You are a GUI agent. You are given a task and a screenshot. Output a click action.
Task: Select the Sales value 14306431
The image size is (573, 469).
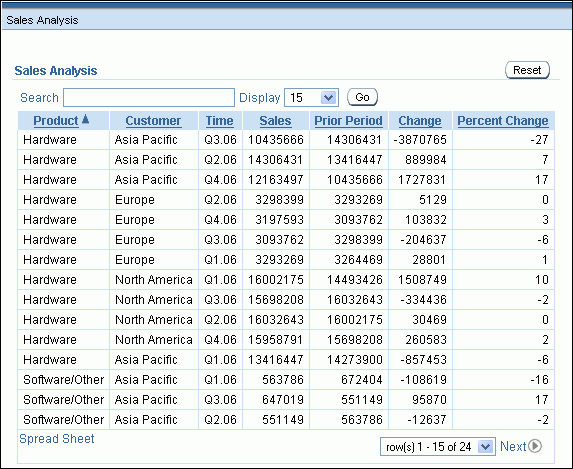(276, 160)
